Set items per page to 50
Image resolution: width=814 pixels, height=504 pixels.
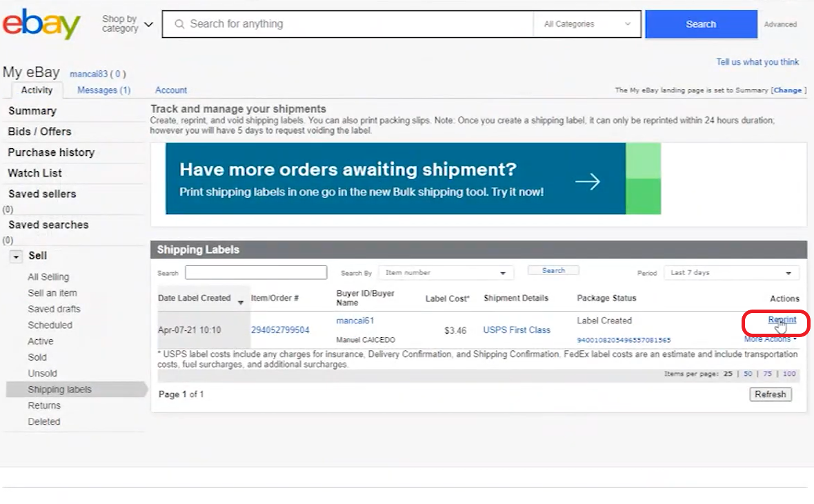click(x=748, y=374)
